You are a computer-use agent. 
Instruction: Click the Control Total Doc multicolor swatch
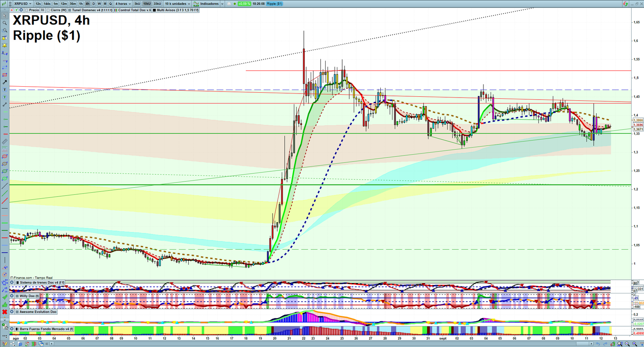point(116,10)
